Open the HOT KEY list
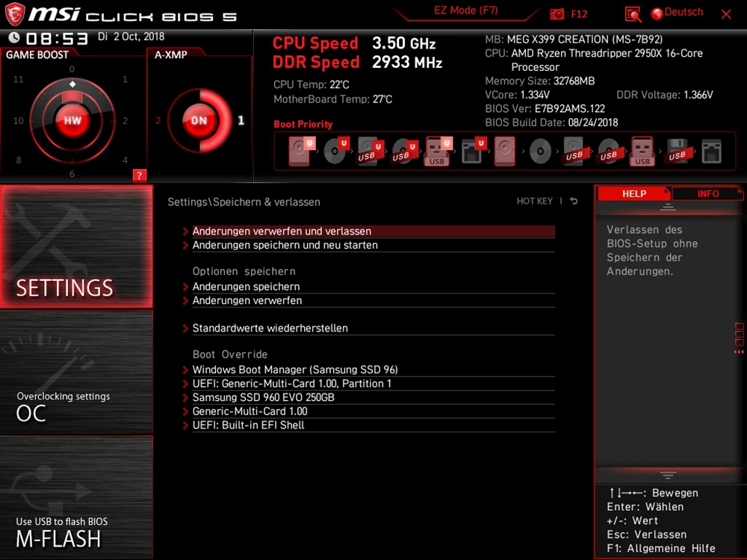 [535, 201]
